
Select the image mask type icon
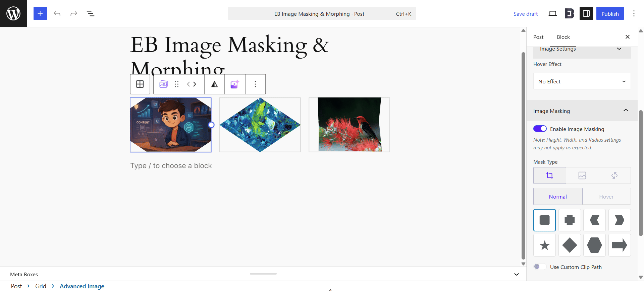582,175
